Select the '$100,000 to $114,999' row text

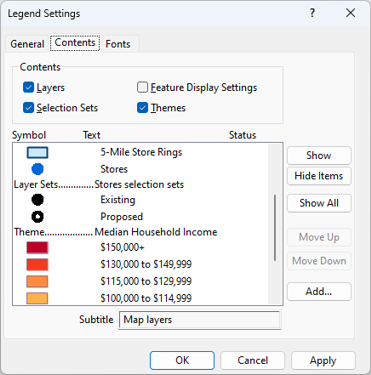[x=146, y=298]
